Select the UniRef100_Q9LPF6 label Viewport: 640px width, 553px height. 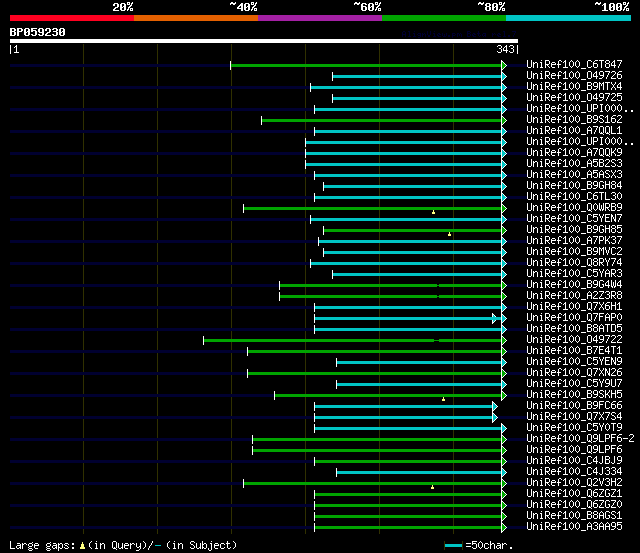(574, 450)
